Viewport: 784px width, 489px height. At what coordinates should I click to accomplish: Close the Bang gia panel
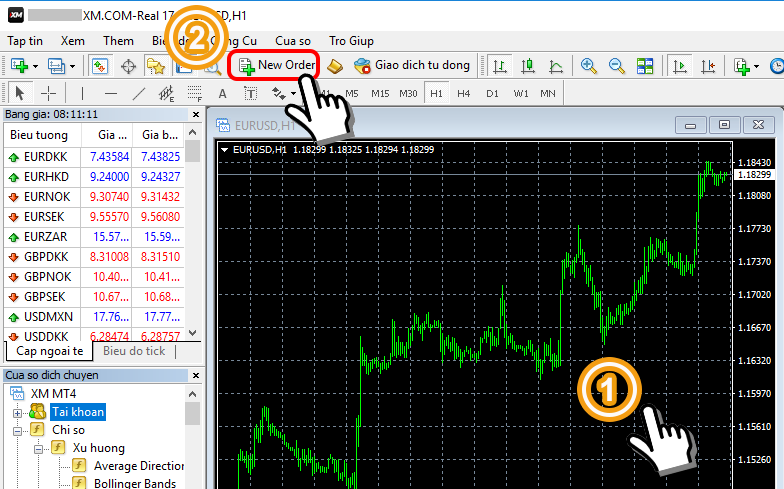pos(196,114)
